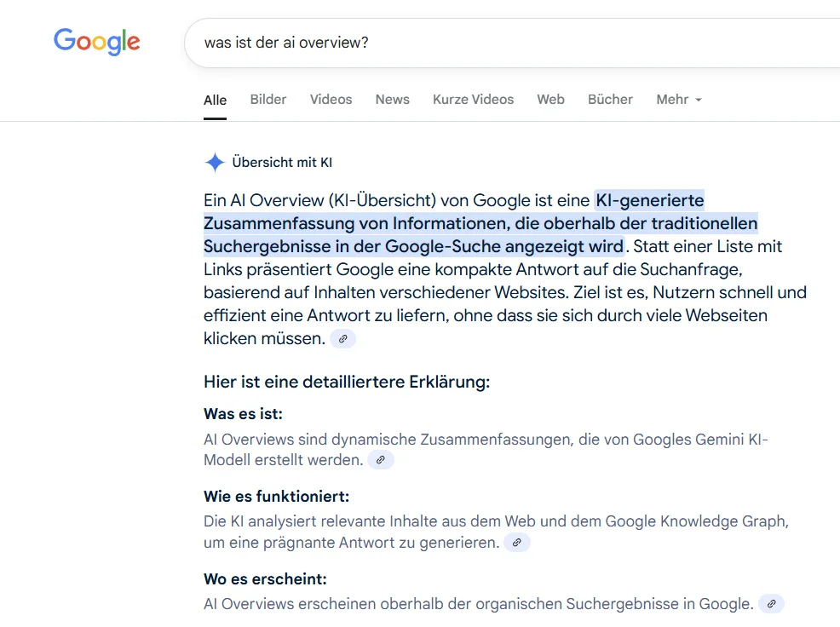Click in the Google search input field

coord(511,42)
